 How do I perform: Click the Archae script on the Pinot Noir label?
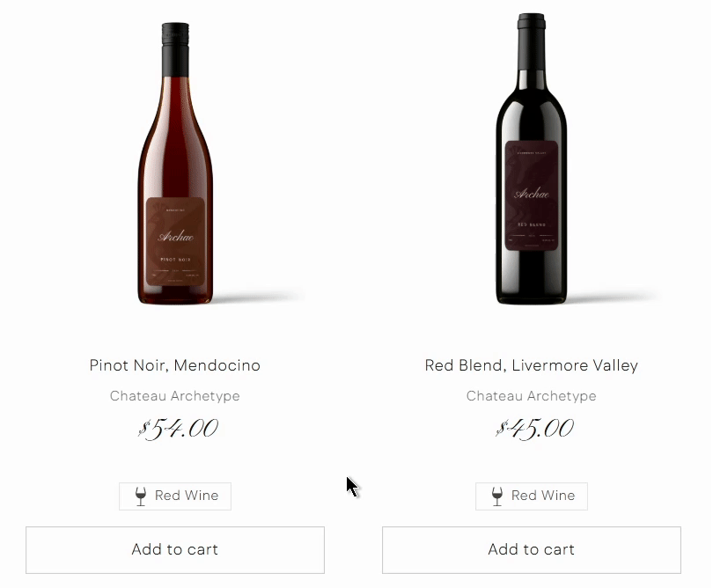click(175, 237)
